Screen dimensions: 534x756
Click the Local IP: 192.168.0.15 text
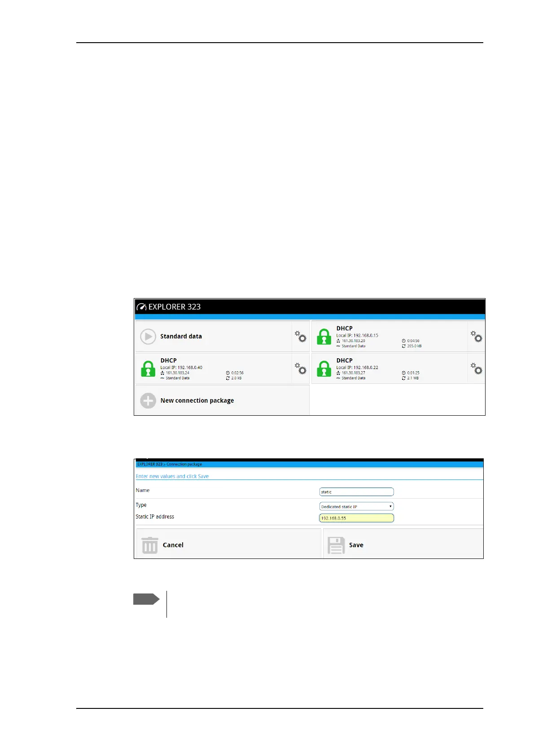357,335
